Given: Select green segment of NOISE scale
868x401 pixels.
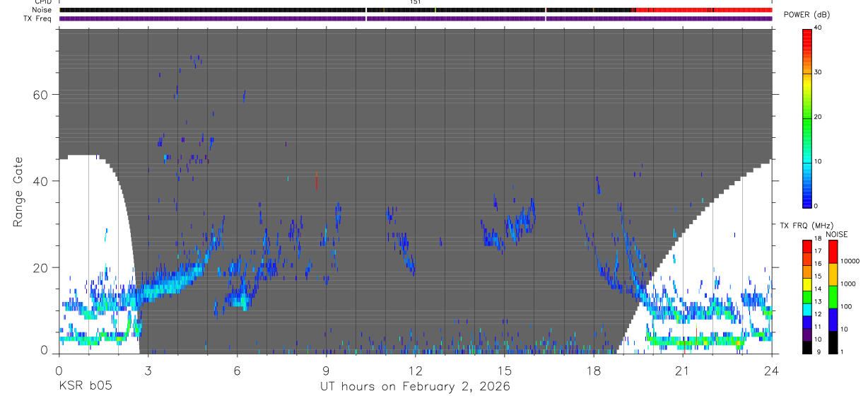Looking at the screenshot, I should pos(833,297).
